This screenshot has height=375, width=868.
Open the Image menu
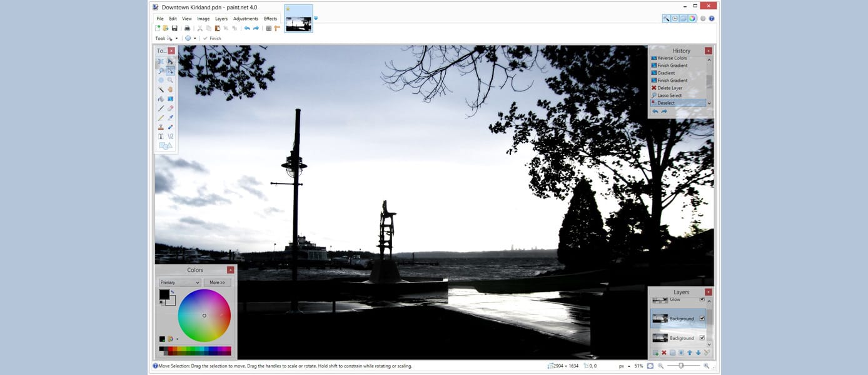pyautogui.click(x=203, y=19)
